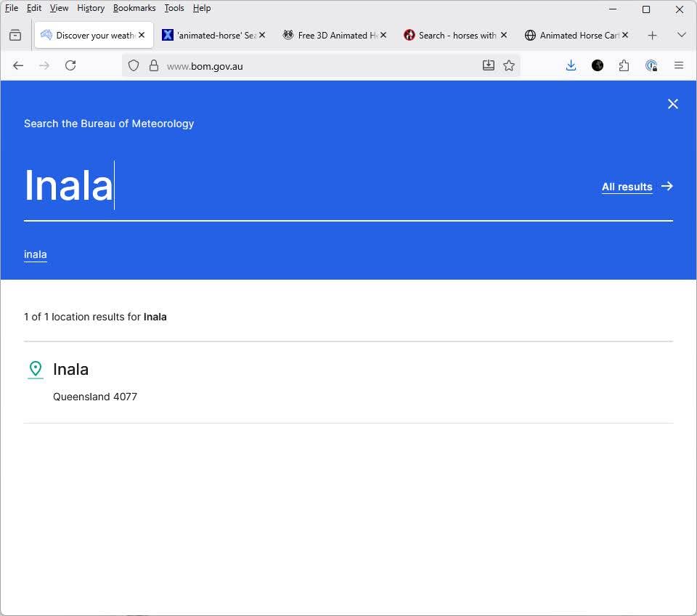The width and height of the screenshot is (697, 616).
Task: Switch to the 'animated-horse' Search tab
Action: pyautogui.click(x=211, y=35)
